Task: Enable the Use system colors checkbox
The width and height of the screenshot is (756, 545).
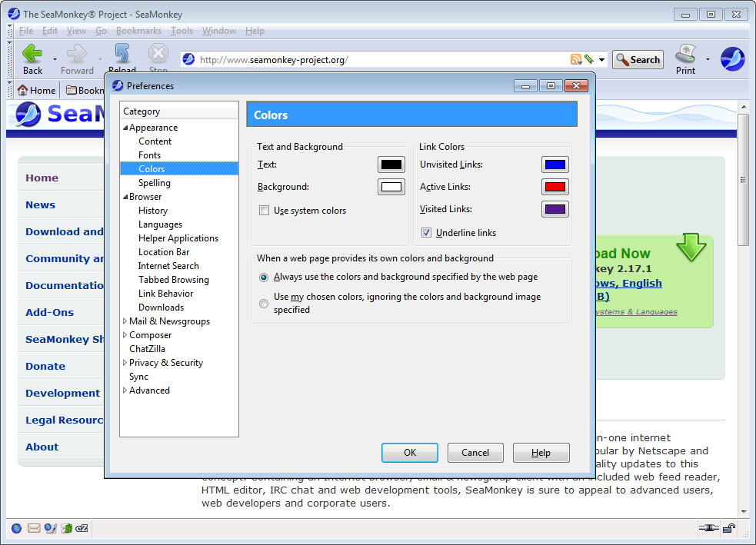Action: (265, 211)
